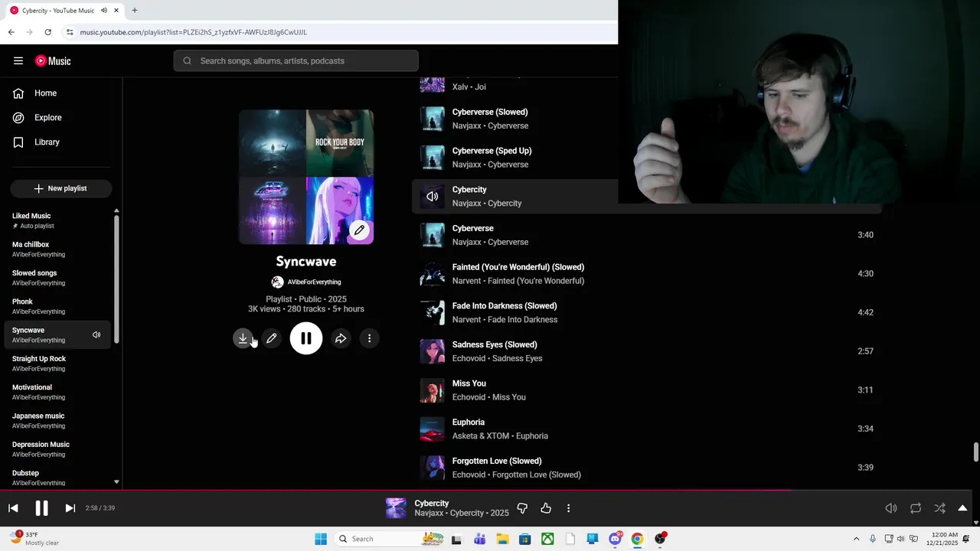This screenshot has height=551, width=980.
Task: Skip to the previous track
Action: pos(13,508)
